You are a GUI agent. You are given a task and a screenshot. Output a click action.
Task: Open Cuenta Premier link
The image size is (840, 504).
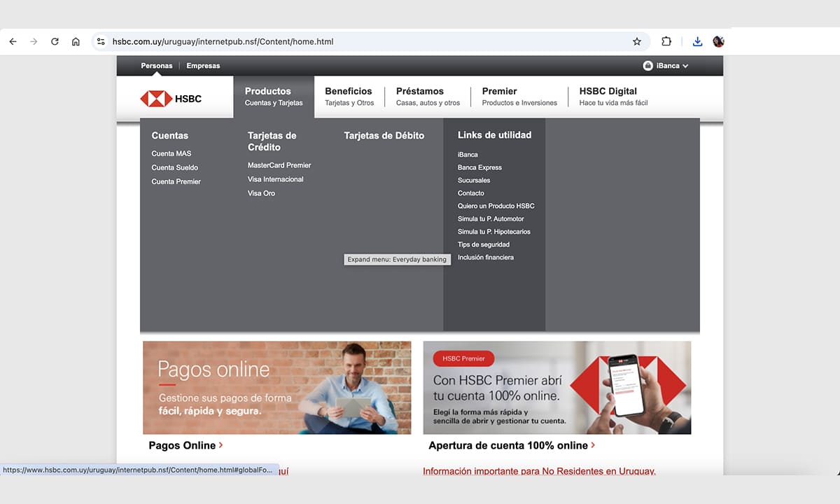pos(176,181)
